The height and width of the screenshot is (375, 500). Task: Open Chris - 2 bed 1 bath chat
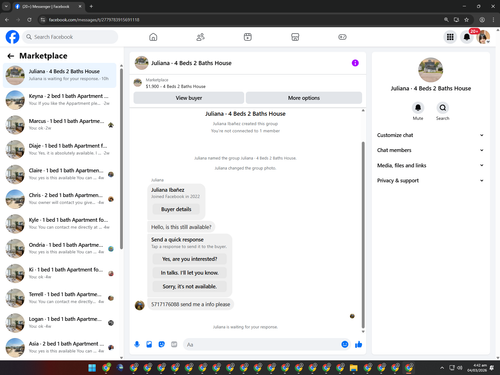(x=60, y=199)
